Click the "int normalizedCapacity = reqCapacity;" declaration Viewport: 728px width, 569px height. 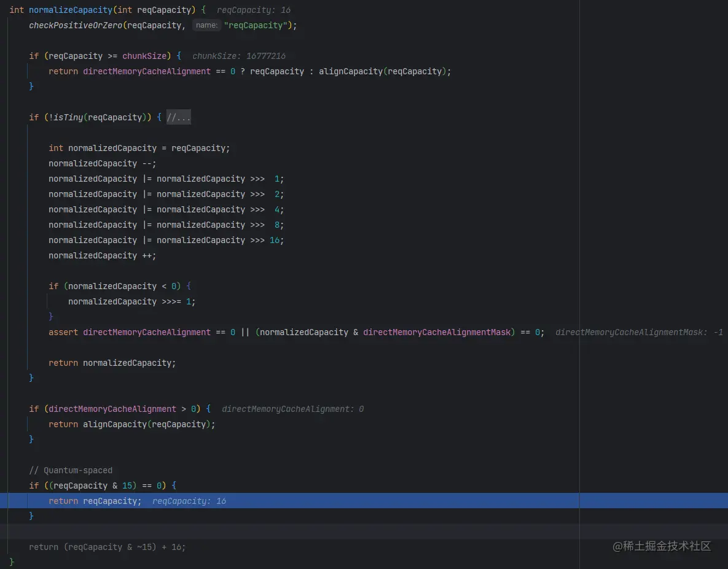tap(139, 148)
